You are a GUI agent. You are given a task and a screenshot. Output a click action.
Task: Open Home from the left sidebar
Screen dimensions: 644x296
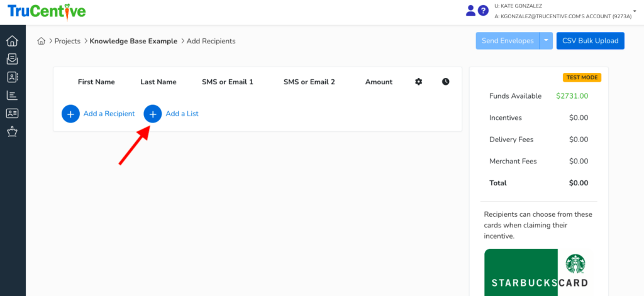coord(12,41)
